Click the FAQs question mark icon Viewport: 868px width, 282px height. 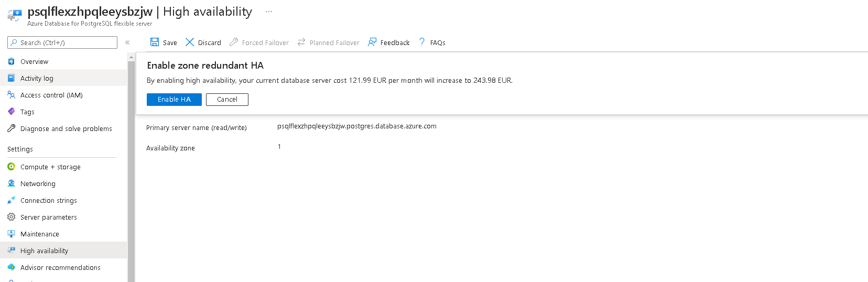[422, 42]
